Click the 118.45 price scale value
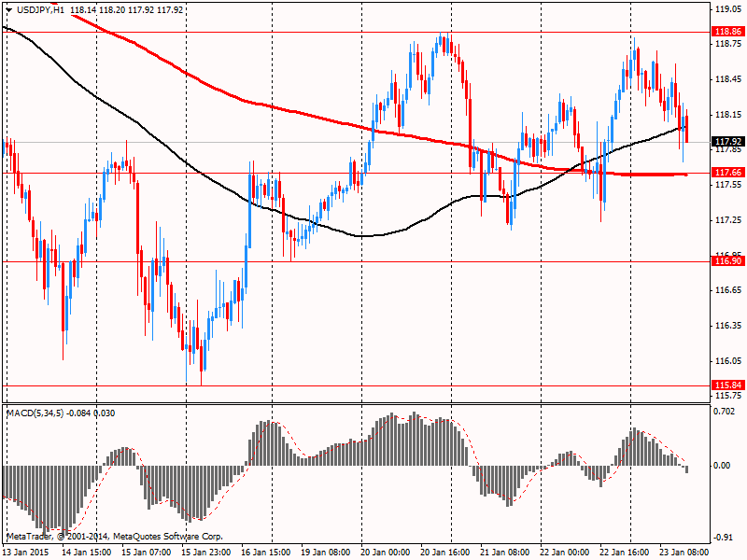Screen dimensions: 747x560 pyautogui.click(x=728, y=79)
